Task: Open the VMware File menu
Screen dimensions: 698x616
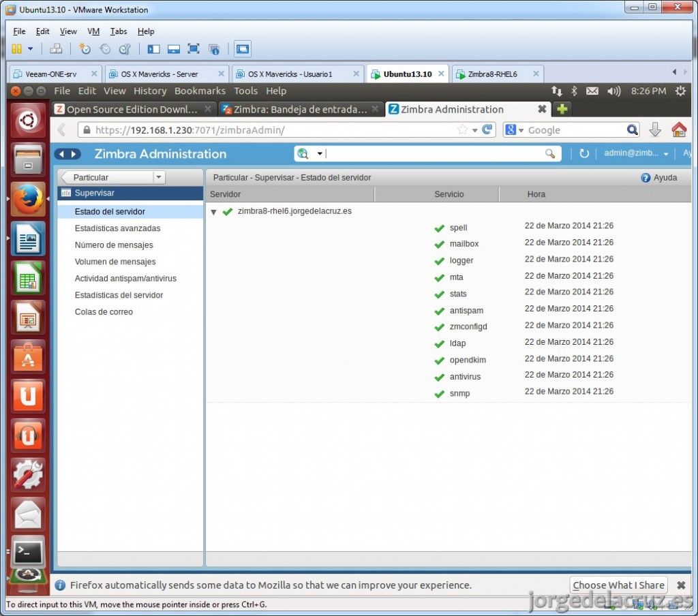Action: click(x=19, y=31)
